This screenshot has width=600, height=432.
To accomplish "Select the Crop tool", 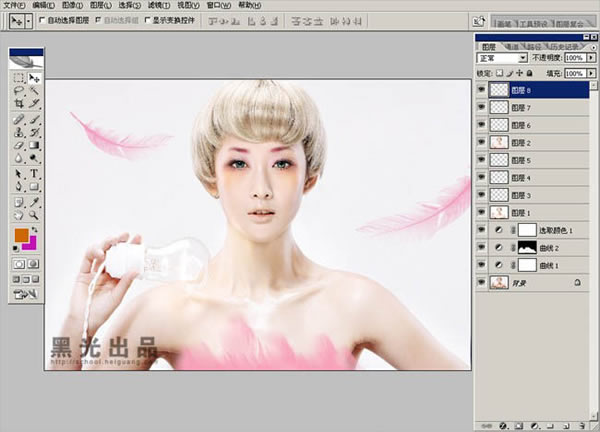I will pyautogui.click(x=18, y=103).
